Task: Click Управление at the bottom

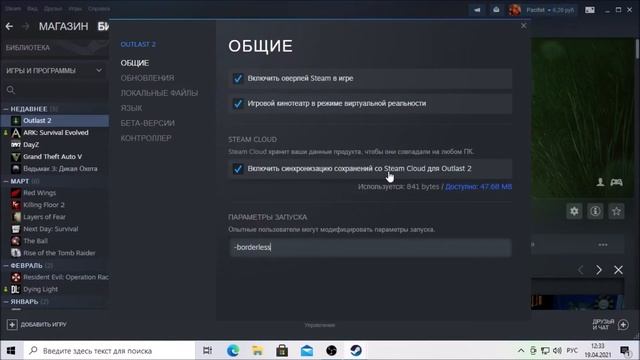Action: 320,325
